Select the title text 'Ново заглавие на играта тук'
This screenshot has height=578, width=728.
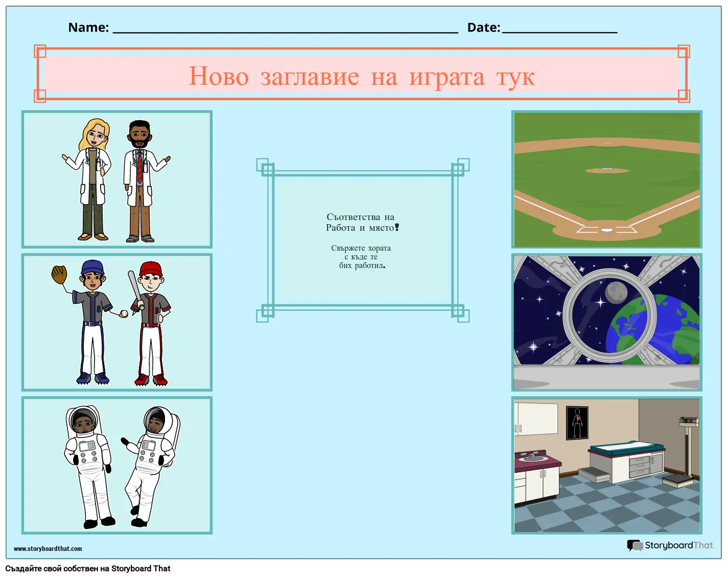[x=362, y=77]
